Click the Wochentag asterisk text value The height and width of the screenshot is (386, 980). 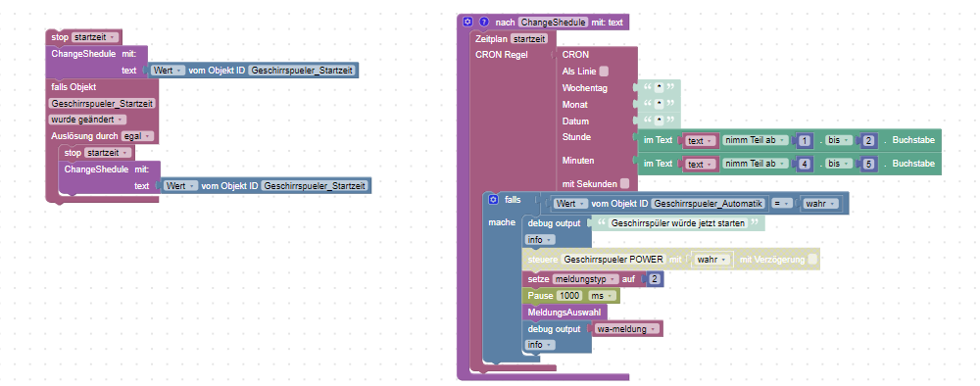[x=658, y=88]
